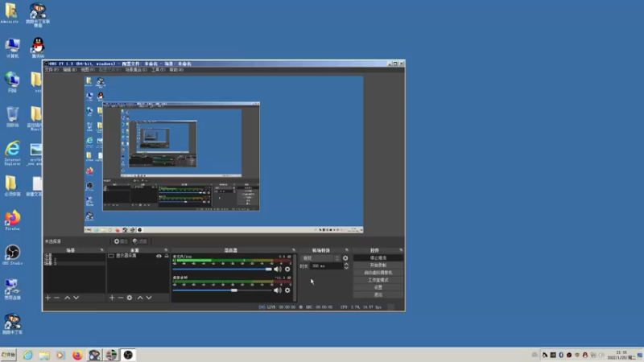Toggle eye visibility of display capture source

159,256
